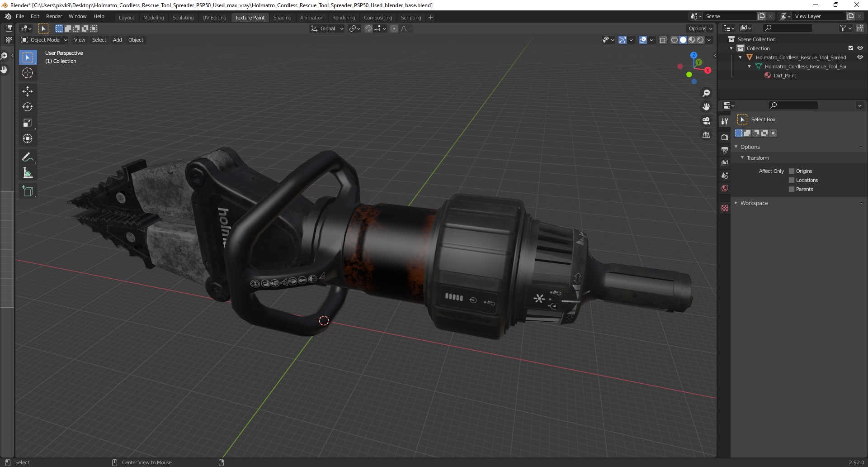Viewport: 868px width, 467px height.
Task: Switch to the Sculpting workspace tab
Action: point(183,17)
